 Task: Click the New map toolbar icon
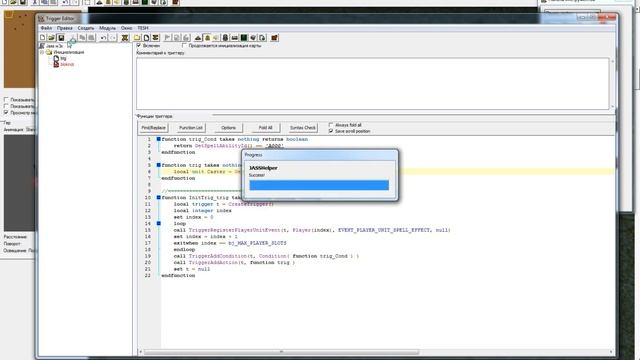pyautogui.click(x=42, y=38)
